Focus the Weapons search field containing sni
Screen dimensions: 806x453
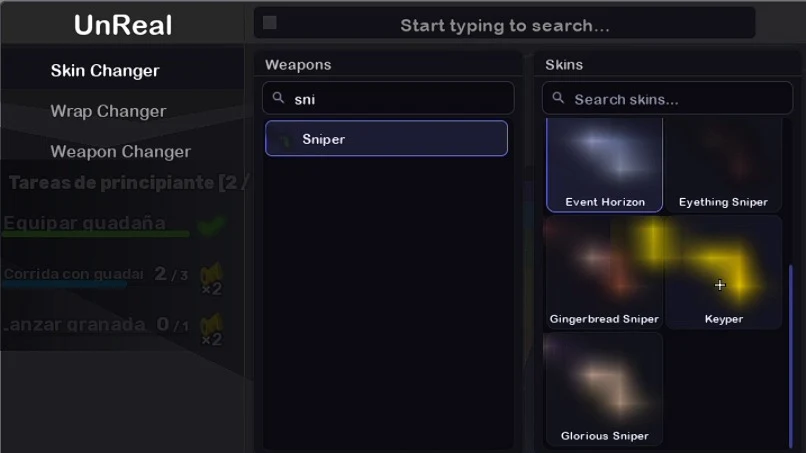tap(388, 98)
